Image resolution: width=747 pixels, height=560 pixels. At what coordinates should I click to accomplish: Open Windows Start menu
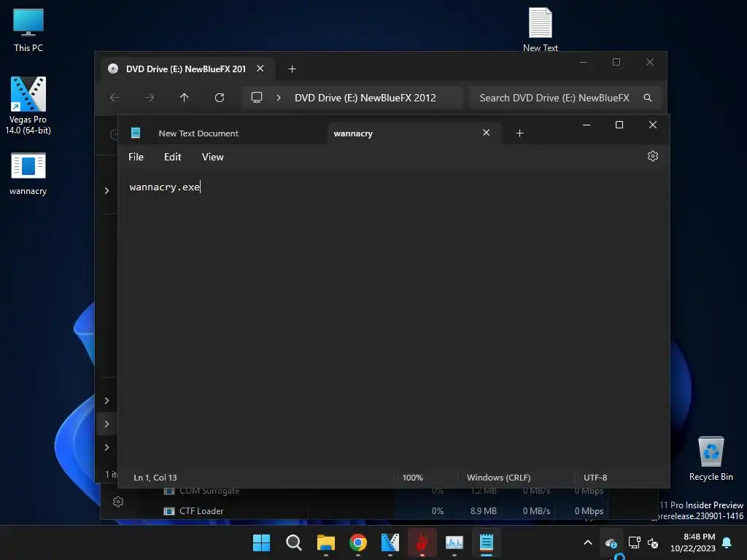coord(262,542)
